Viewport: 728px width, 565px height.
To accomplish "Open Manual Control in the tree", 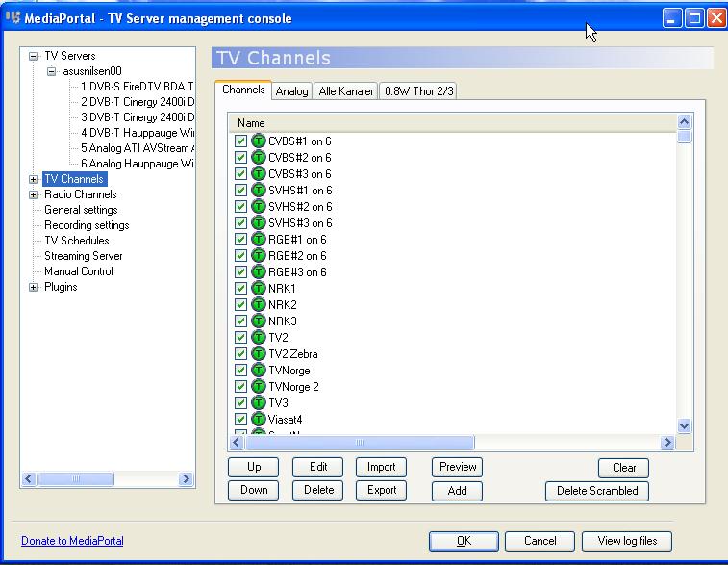I will point(79,271).
